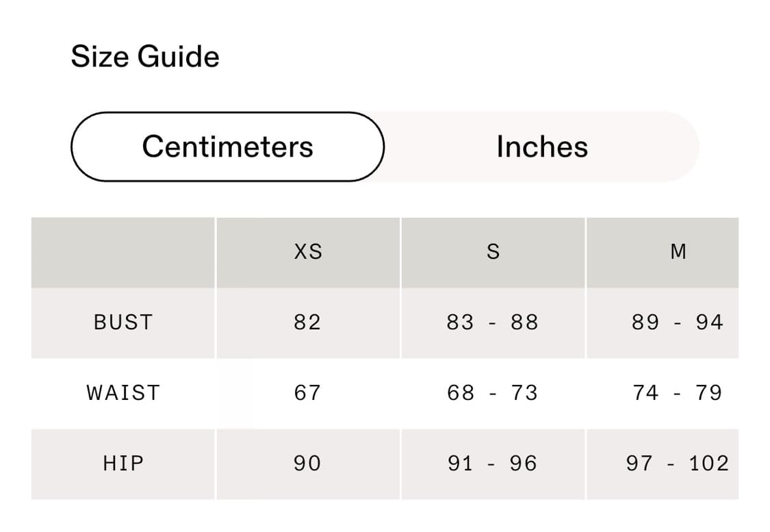770x532 pixels.
Task: Click the WAIST row label
Action: pyautogui.click(x=123, y=393)
